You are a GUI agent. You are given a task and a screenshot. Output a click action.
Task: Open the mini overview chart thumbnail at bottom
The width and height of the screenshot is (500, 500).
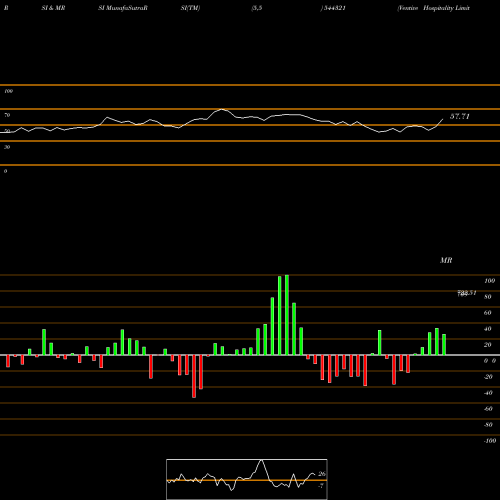pos(247,479)
